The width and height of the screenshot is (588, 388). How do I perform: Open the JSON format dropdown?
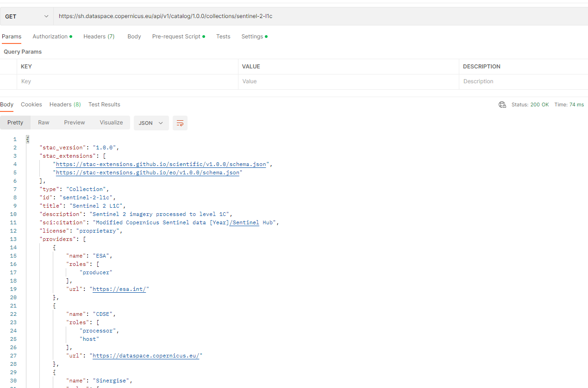coord(151,123)
